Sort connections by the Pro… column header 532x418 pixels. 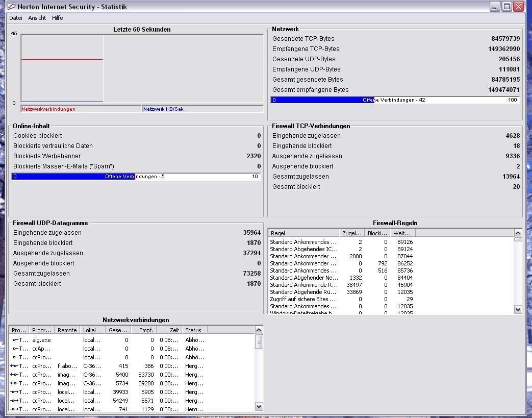click(19, 330)
